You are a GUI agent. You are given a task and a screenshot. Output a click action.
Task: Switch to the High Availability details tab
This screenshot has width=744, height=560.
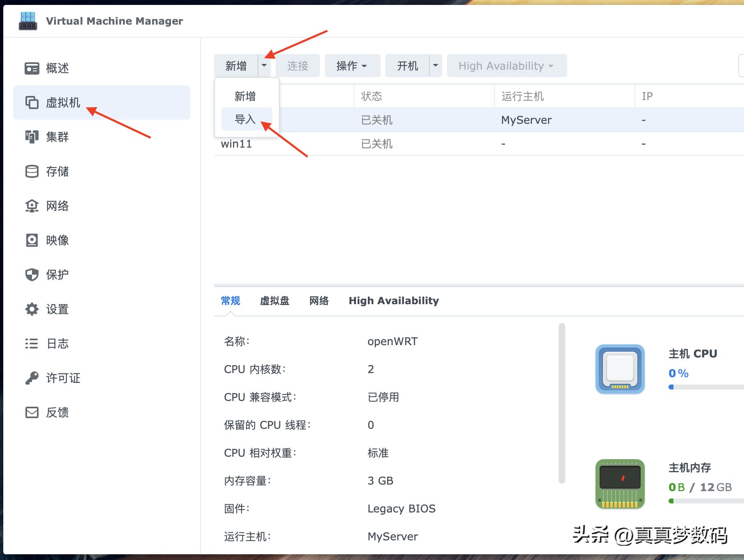(x=394, y=301)
